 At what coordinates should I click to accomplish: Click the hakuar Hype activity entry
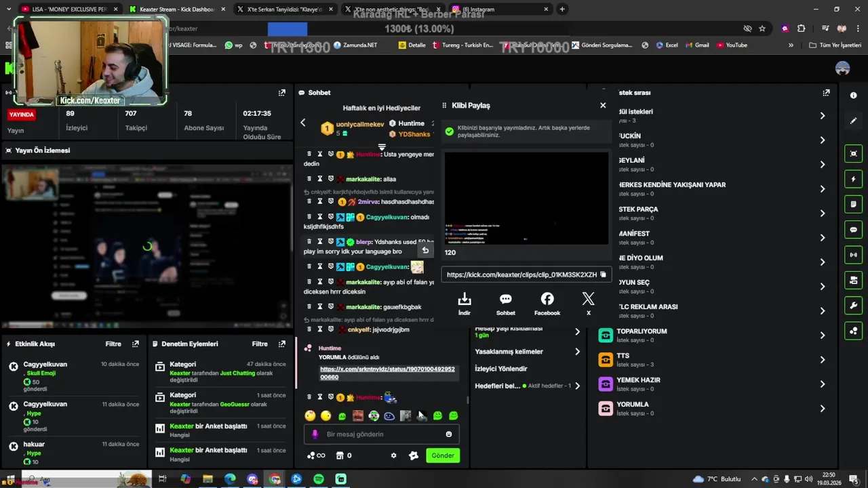click(75, 453)
